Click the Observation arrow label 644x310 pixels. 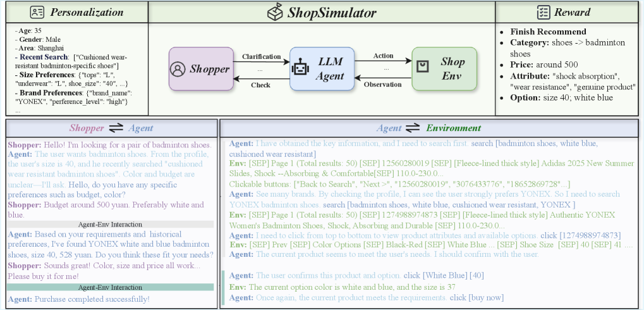click(x=383, y=85)
